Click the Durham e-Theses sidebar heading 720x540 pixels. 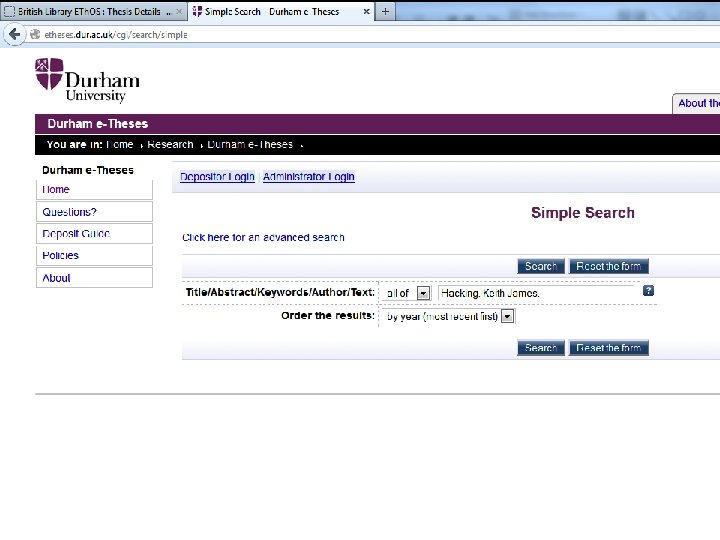tap(88, 170)
